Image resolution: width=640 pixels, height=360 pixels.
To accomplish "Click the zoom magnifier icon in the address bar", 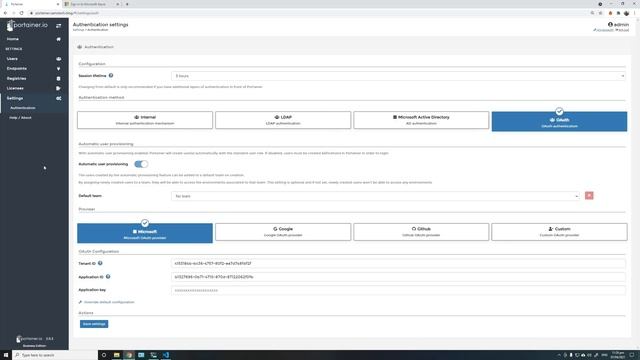I will [592, 13].
